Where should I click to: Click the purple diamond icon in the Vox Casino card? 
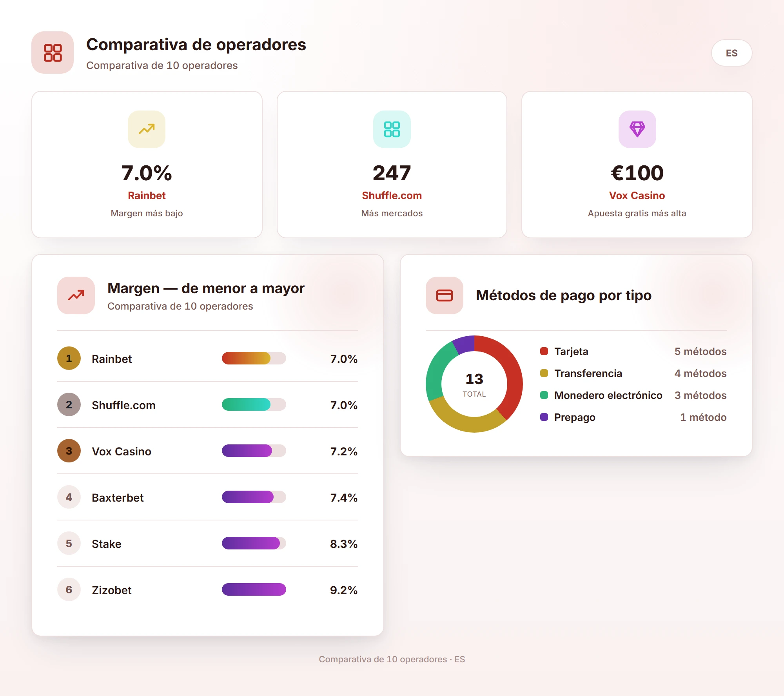[x=637, y=129]
